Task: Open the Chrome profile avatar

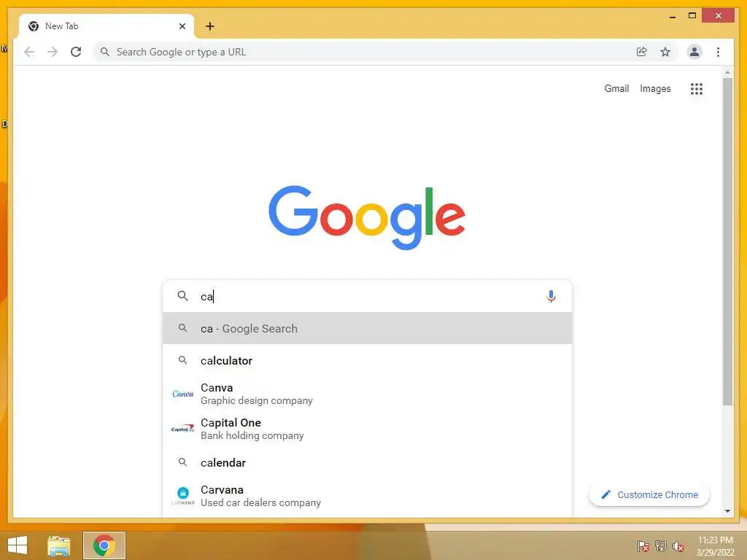Action: [x=694, y=52]
